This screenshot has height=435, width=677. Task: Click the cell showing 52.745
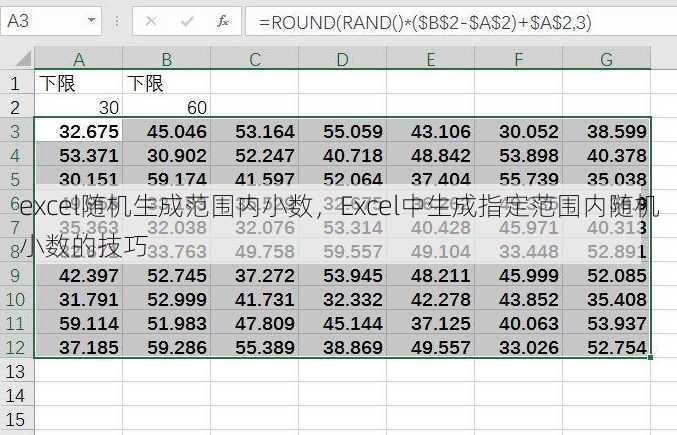pos(167,275)
